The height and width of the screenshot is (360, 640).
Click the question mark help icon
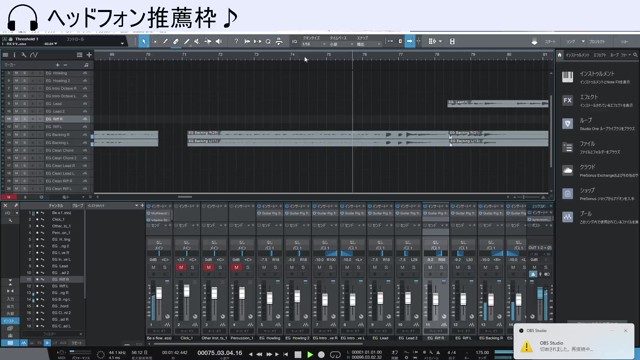pos(236,41)
